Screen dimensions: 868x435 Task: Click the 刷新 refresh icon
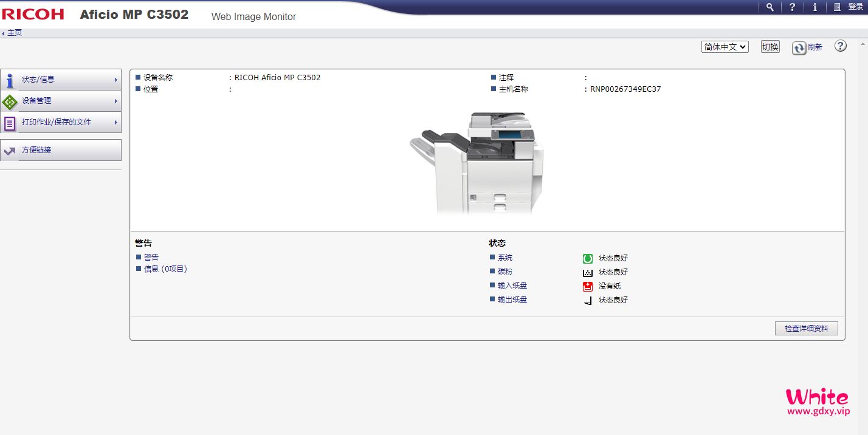click(799, 48)
